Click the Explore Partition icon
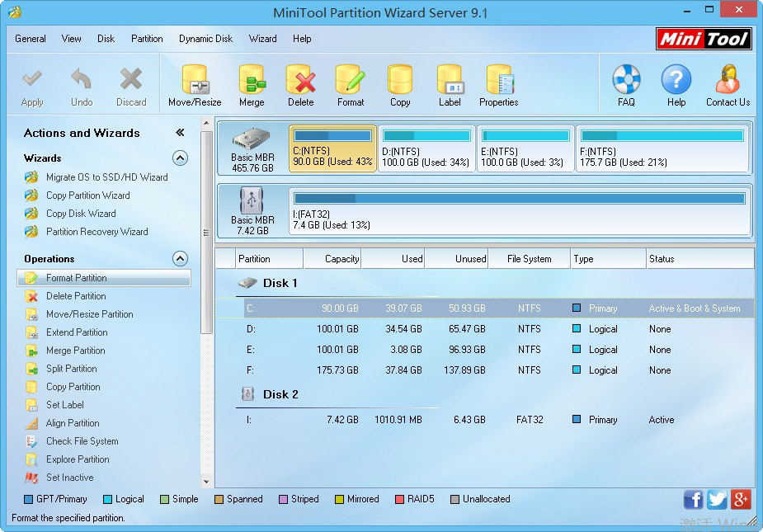This screenshot has width=763, height=532. click(31, 459)
